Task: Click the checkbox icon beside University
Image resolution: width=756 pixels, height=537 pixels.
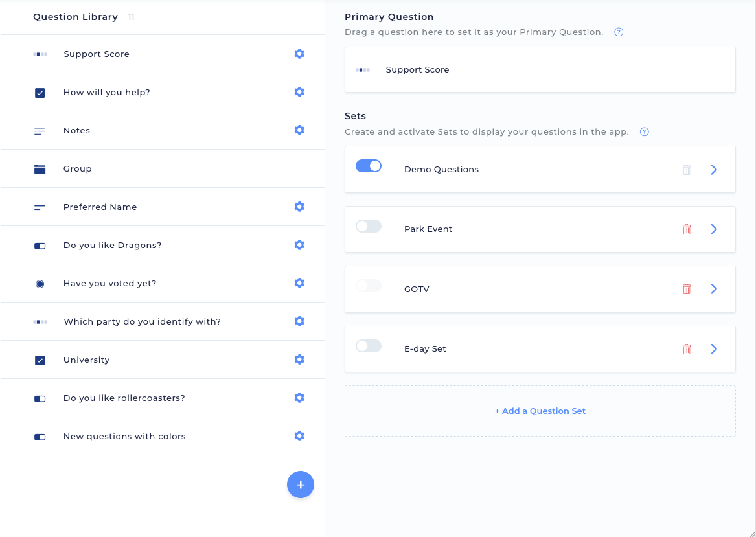Action: pyautogui.click(x=40, y=360)
